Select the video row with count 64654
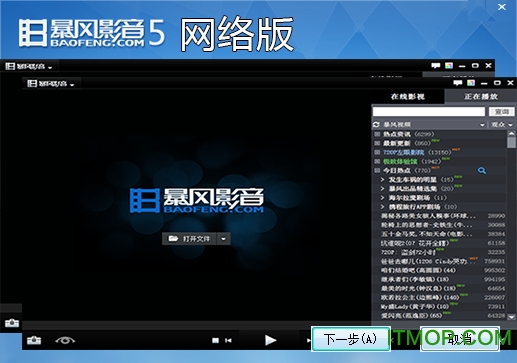 click(x=440, y=288)
